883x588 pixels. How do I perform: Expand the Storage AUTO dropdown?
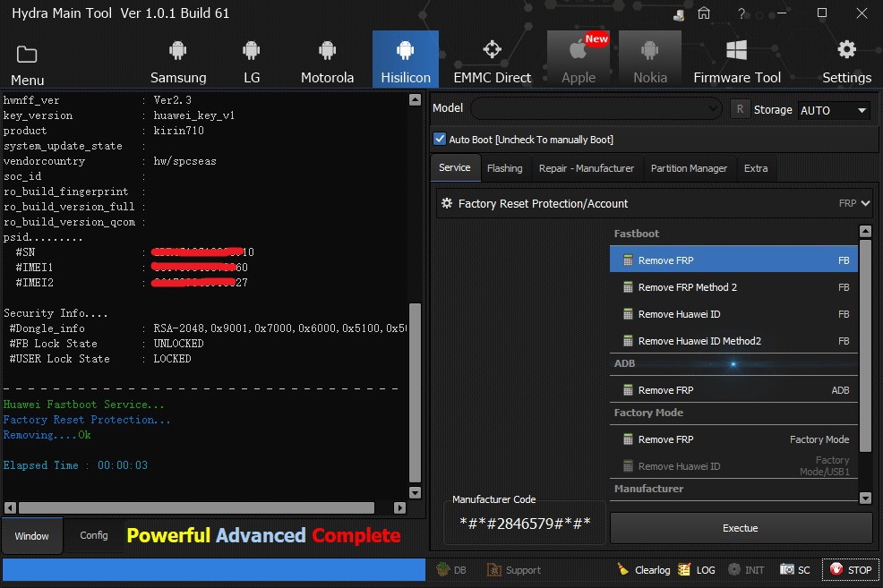point(862,110)
